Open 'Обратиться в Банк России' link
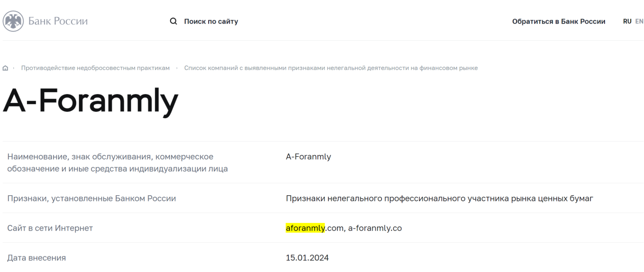Viewport: 644px width, 272px height. point(559,21)
